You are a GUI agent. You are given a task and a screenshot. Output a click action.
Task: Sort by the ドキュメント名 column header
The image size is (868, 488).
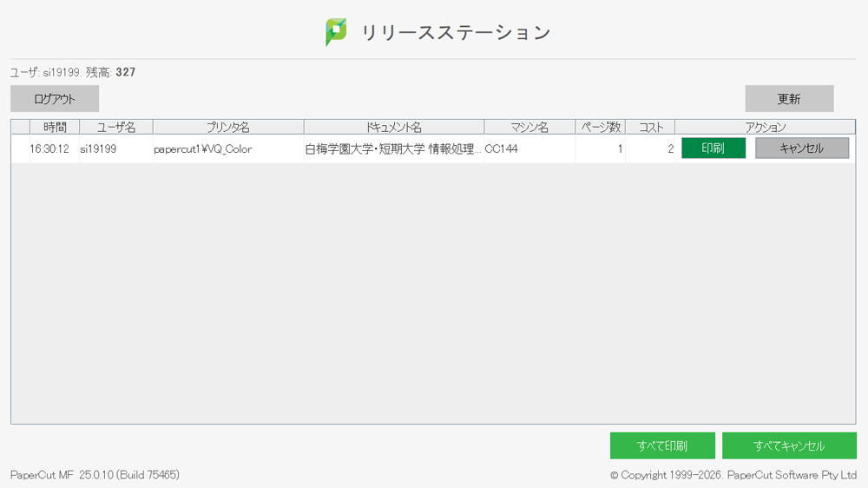393,127
